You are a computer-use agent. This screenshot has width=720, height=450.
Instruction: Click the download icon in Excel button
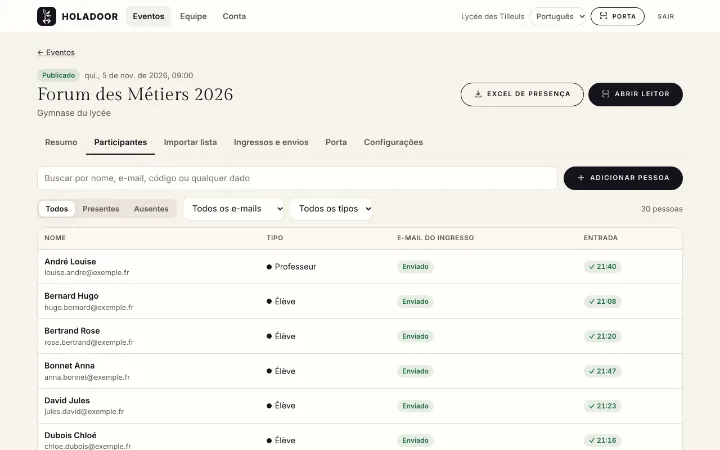point(478,94)
